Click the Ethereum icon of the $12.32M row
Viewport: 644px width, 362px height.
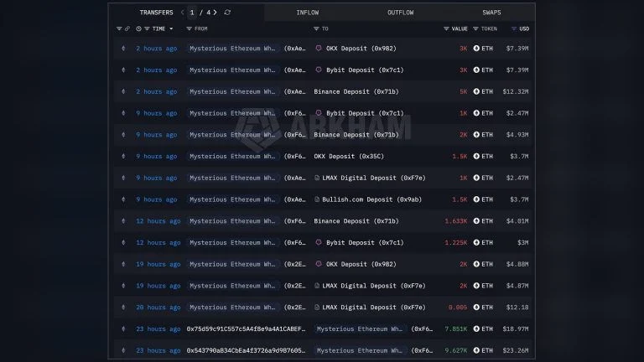[123, 91]
